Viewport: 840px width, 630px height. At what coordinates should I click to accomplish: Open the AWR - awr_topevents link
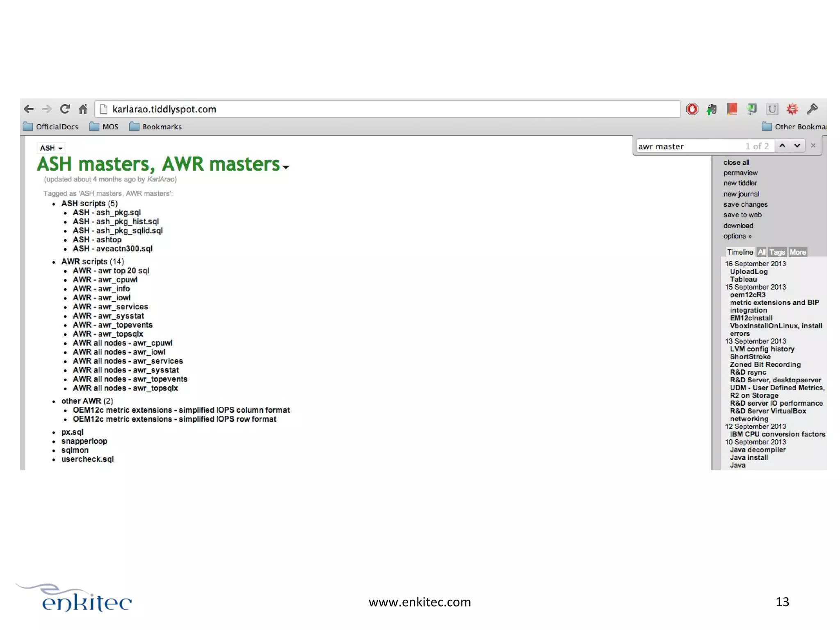pyautogui.click(x=112, y=325)
